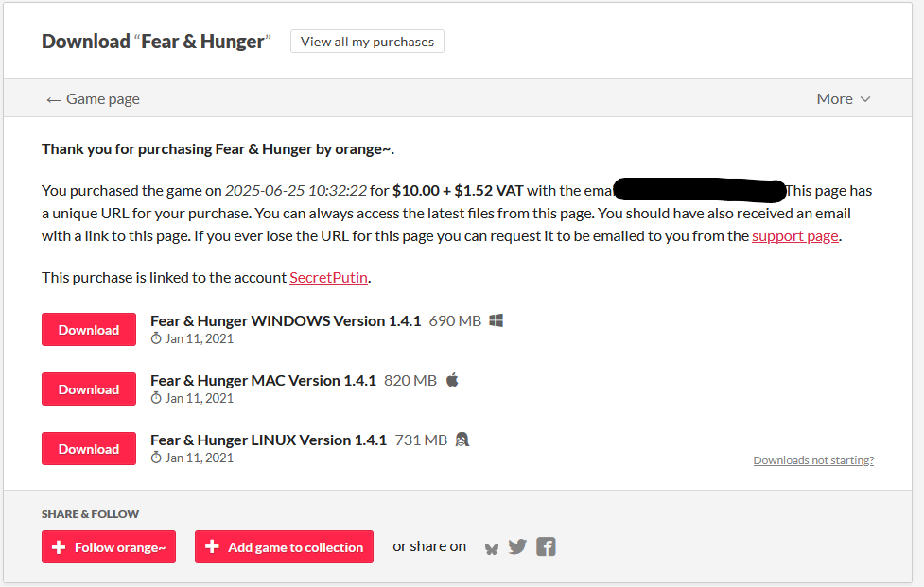The height and width of the screenshot is (587, 924).
Task: Click the Windows platform icon
Action: [x=497, y=320]
